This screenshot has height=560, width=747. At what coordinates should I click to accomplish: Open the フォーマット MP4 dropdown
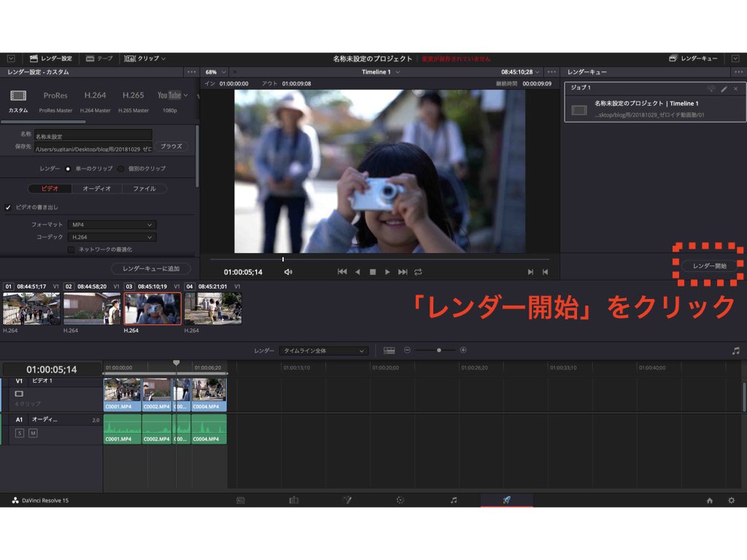coord(112,225)
